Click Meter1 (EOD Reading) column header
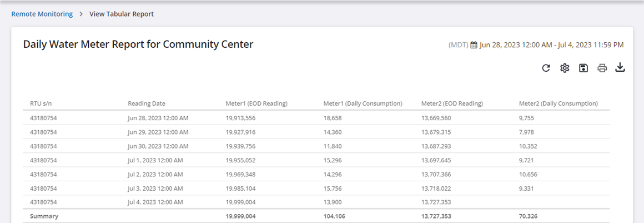This screenshot has height=223, width=644. pos(256,103)
